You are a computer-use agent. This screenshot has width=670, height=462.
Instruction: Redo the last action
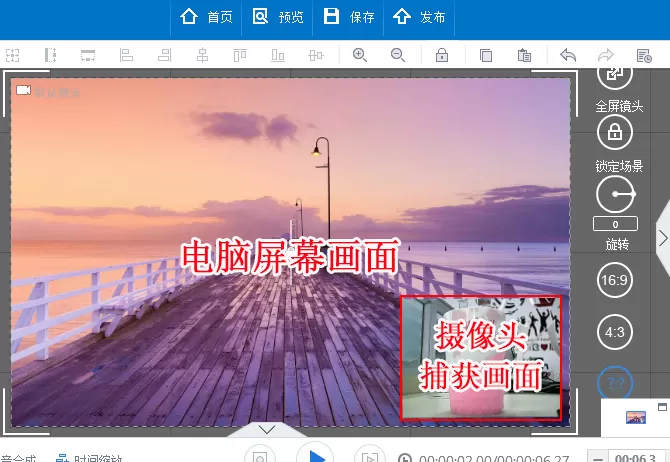coord(606,55)
